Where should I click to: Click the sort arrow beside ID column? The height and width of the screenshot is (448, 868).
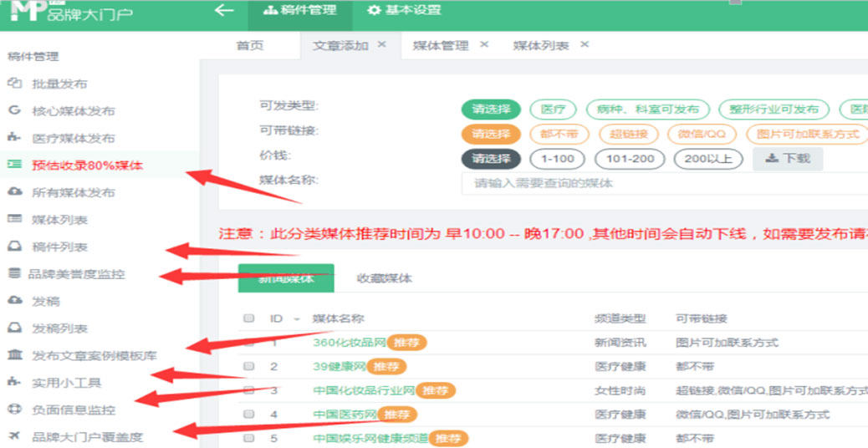tap(296, 319)
